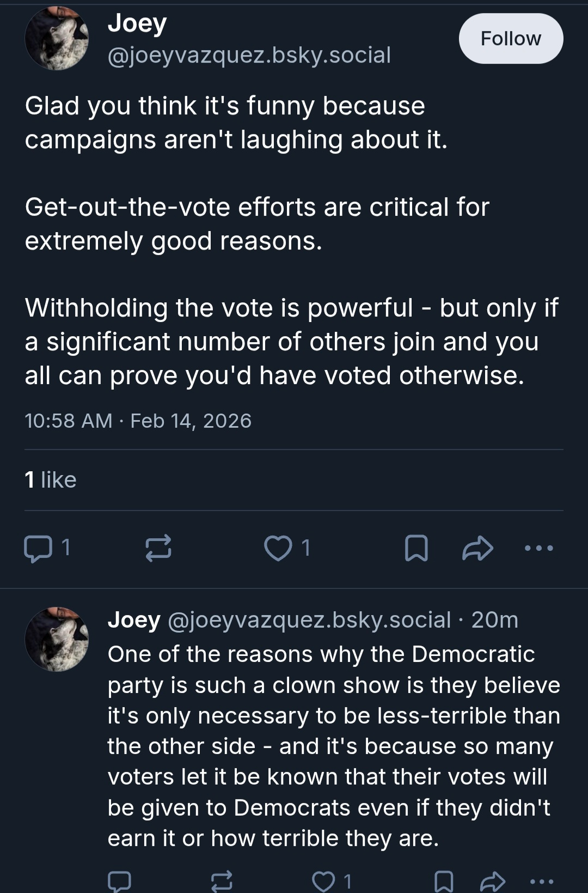Open more options on main post

click(538, 548)
